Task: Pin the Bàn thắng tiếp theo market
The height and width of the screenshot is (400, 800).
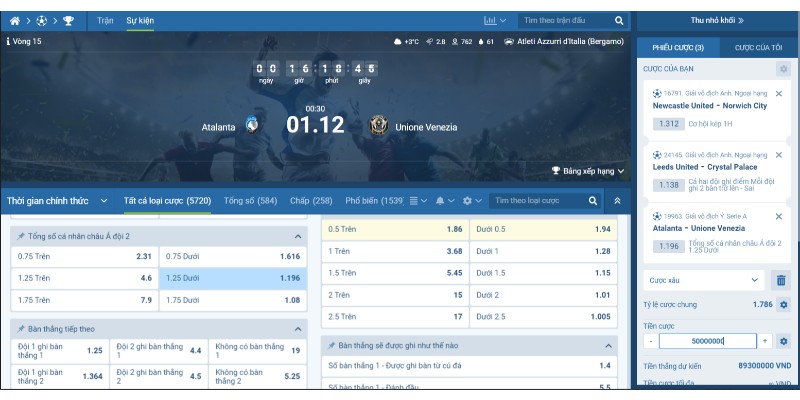Action: point(20,328)
